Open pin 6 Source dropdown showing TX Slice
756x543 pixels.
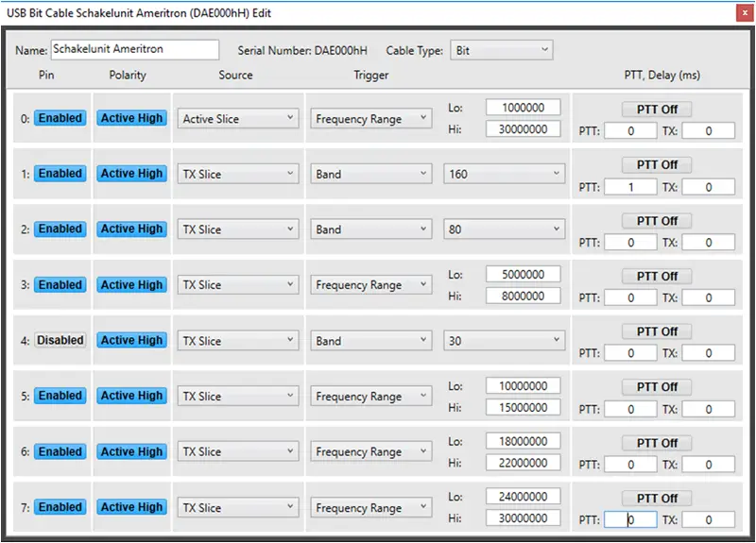coord(238,451)
